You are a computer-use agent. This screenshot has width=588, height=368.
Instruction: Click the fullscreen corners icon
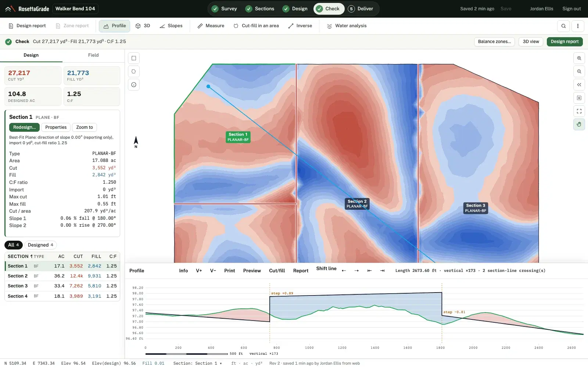[579, 111]
